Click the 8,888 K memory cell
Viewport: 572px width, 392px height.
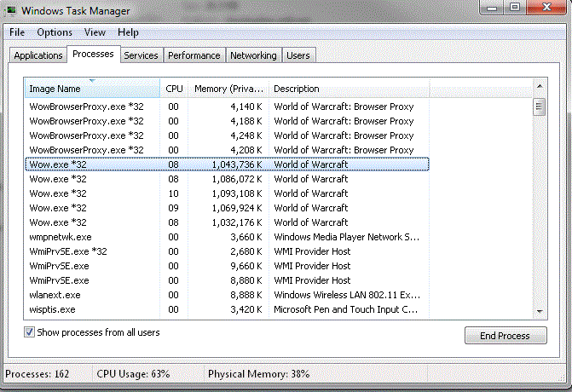pos(246,295)
